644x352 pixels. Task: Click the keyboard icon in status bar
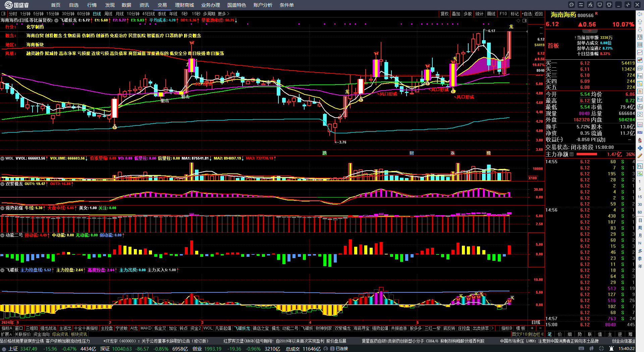[581, 349]
